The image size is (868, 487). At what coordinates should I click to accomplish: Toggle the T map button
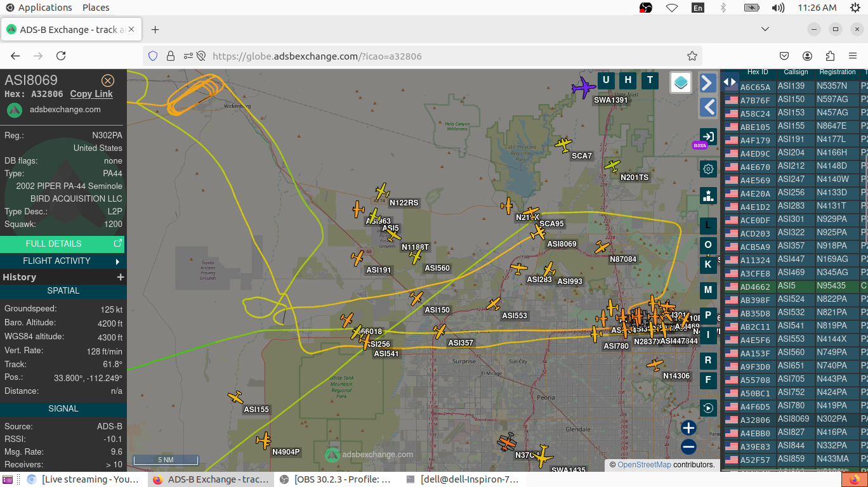(650, 80)
